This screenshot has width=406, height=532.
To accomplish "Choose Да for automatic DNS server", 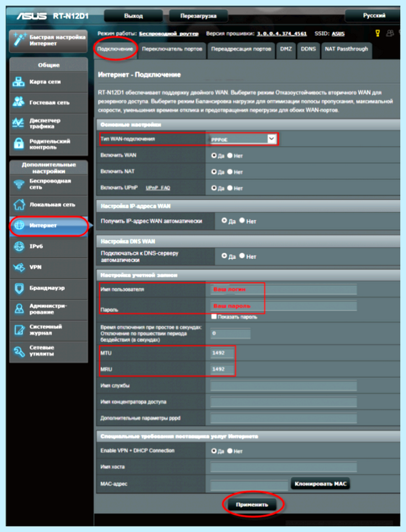I will point(224,256).
